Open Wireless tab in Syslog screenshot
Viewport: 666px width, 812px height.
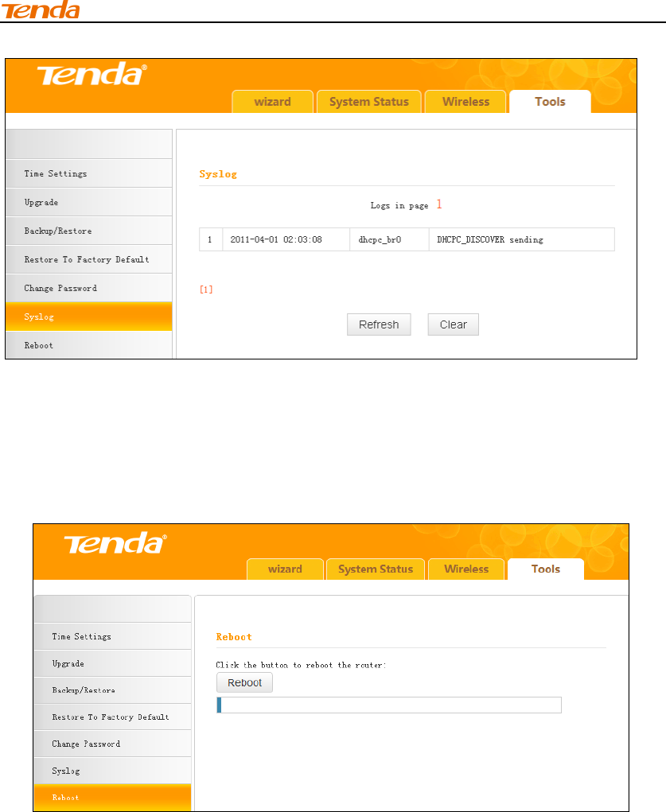click(465, 102)
